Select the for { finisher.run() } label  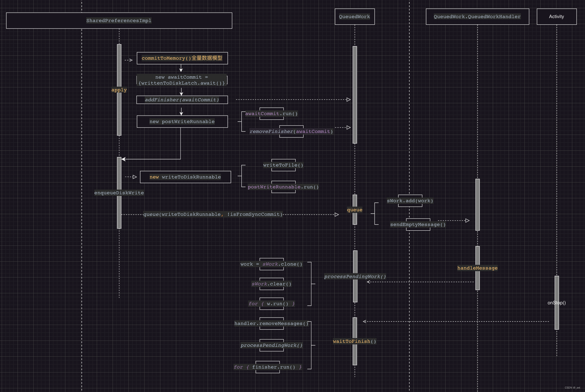(x=268, y=367)
